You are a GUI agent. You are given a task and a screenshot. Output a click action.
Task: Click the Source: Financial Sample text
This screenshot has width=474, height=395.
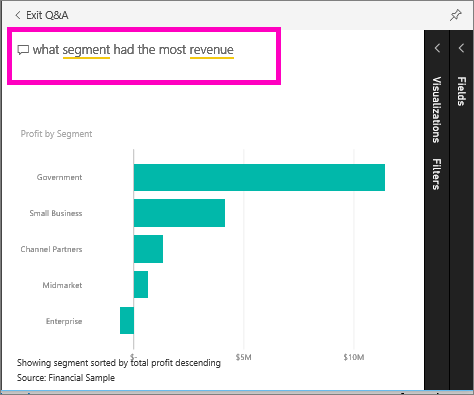66,378
